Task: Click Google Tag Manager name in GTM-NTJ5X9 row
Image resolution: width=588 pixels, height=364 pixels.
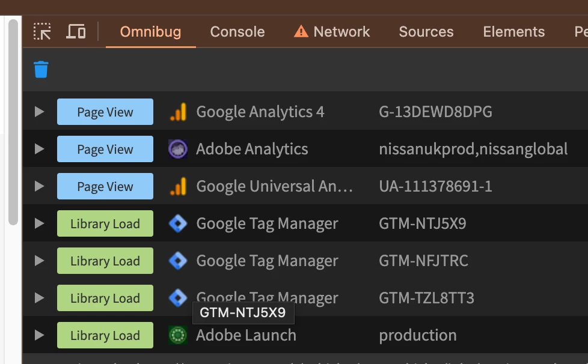Action: (267, 223)
